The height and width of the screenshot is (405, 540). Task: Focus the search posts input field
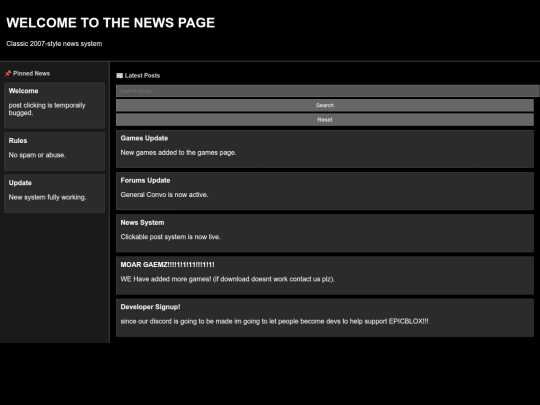(x=328, y=91)
